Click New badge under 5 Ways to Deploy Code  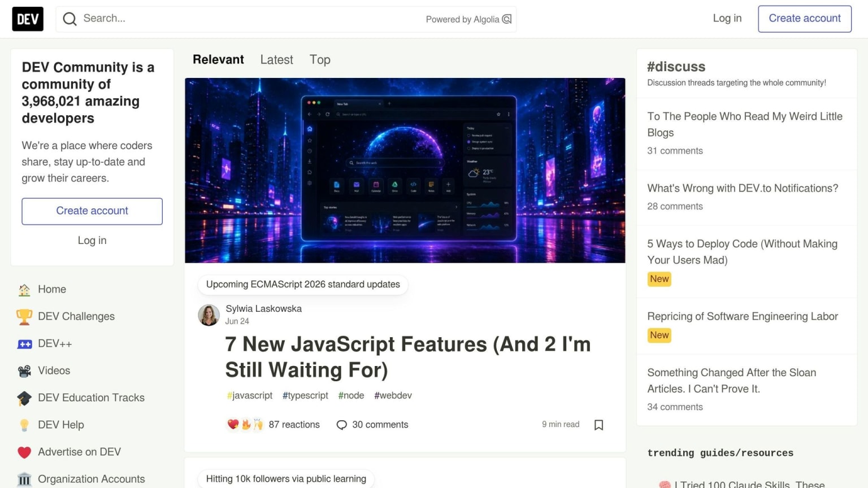click(x=659, y=279)
